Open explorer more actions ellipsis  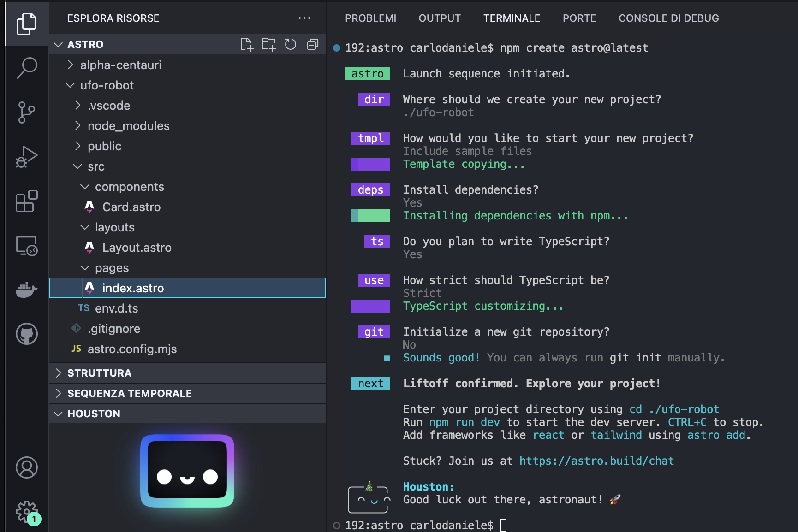pyautogui.click(x=304, y=18)
